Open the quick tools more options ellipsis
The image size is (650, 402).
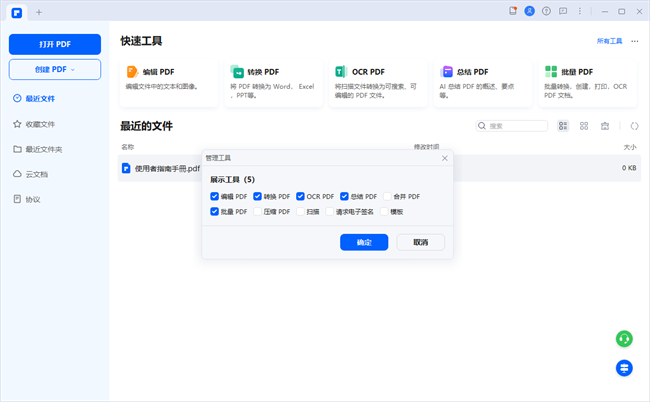[635, 41]
